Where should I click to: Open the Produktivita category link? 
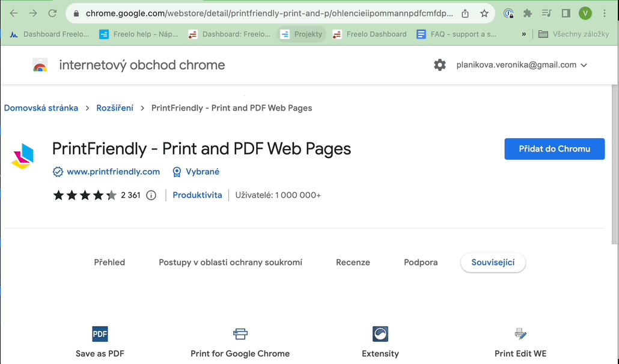pos(197,195)
